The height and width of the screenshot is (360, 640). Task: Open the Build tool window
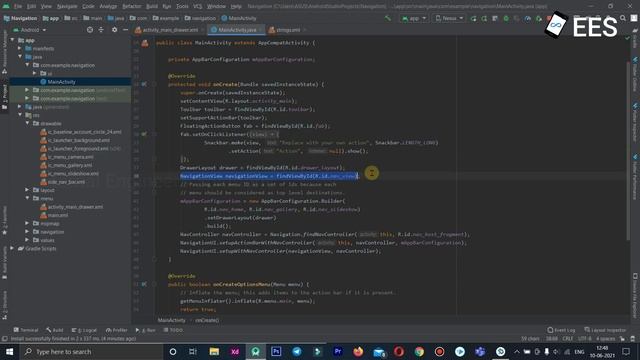(55, 330)
